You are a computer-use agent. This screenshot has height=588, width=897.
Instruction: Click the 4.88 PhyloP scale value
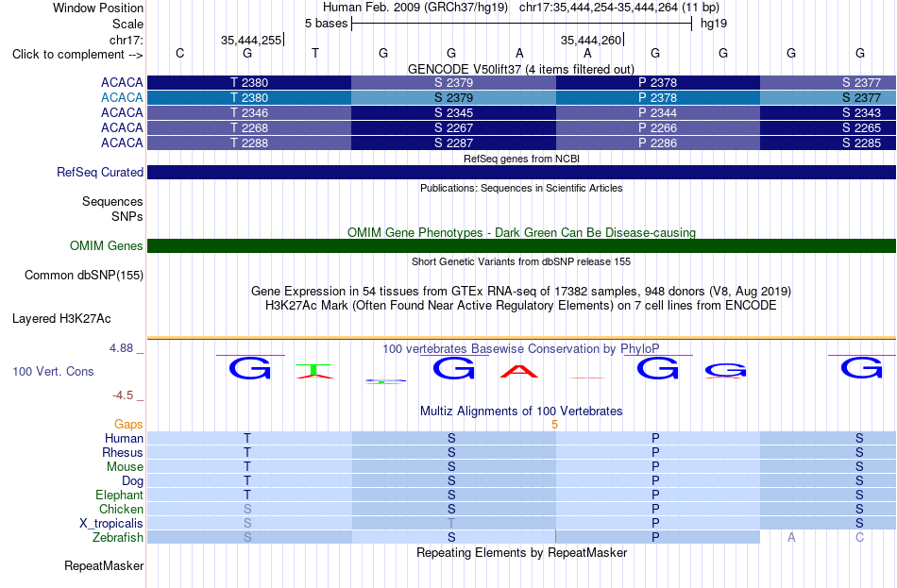pyautogui.click(x=121, y=347)
